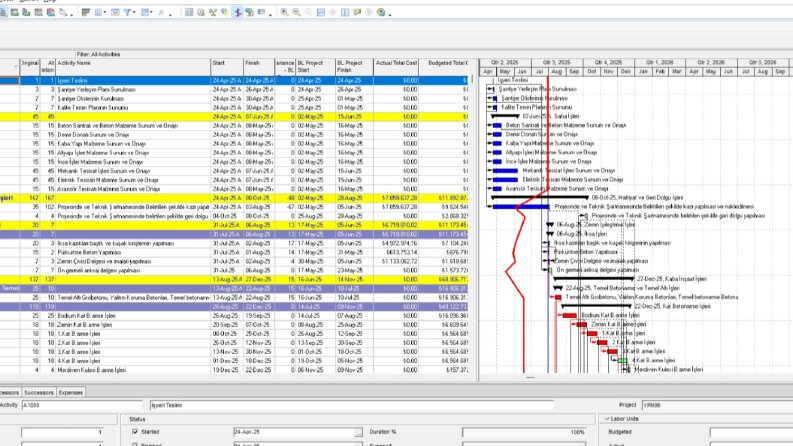The height and width of the screenshot is (446, 793).
Task: Click the BL Project Start column header
Action: coord(315,67)
